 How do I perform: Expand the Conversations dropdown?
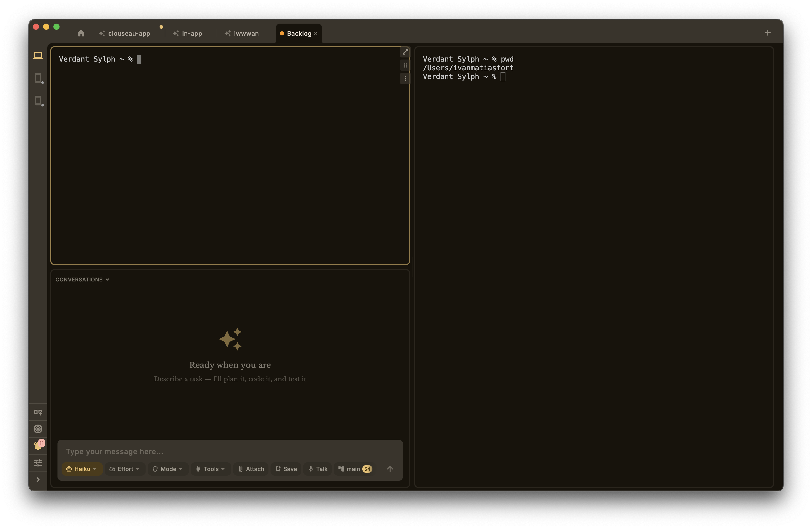click(83, 279)
